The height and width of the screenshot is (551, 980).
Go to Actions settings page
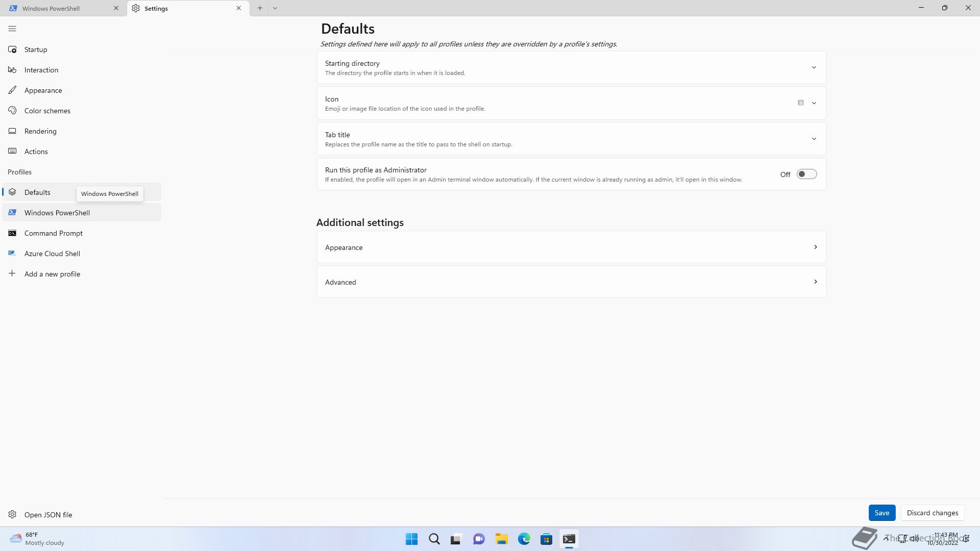click(82, 152)
